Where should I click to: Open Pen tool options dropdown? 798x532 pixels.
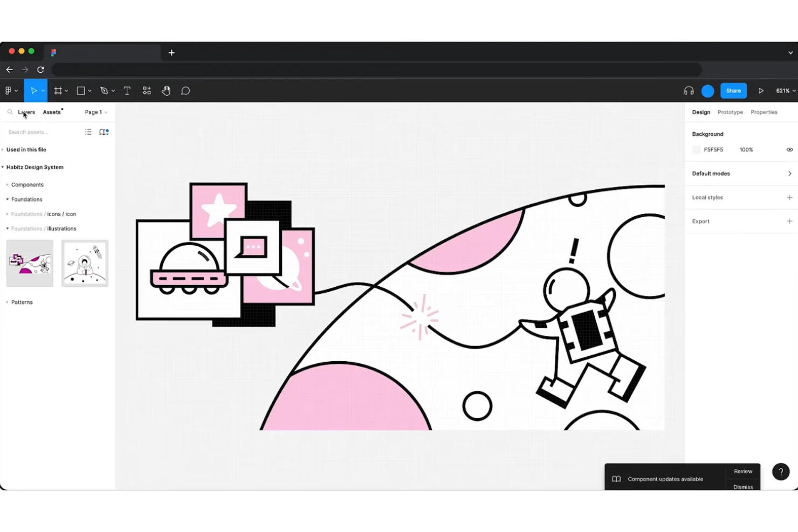(x=113, y=91)
